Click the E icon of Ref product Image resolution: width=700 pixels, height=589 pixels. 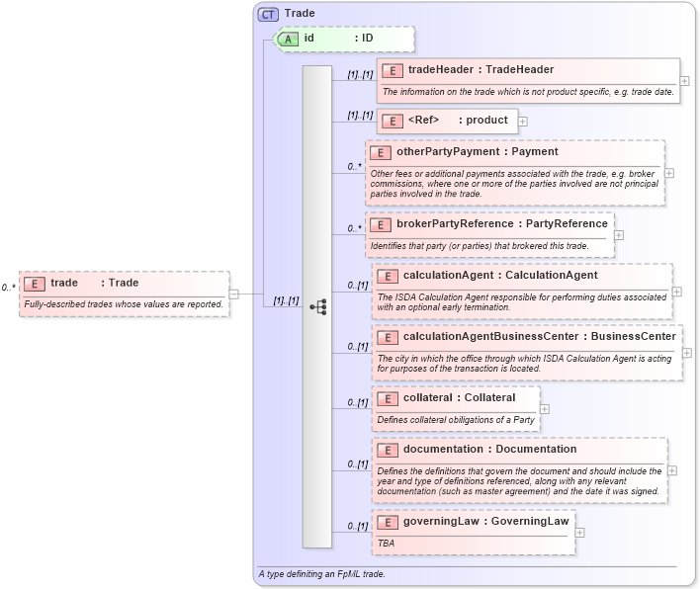pyautogui.click(x=392, y=121)
